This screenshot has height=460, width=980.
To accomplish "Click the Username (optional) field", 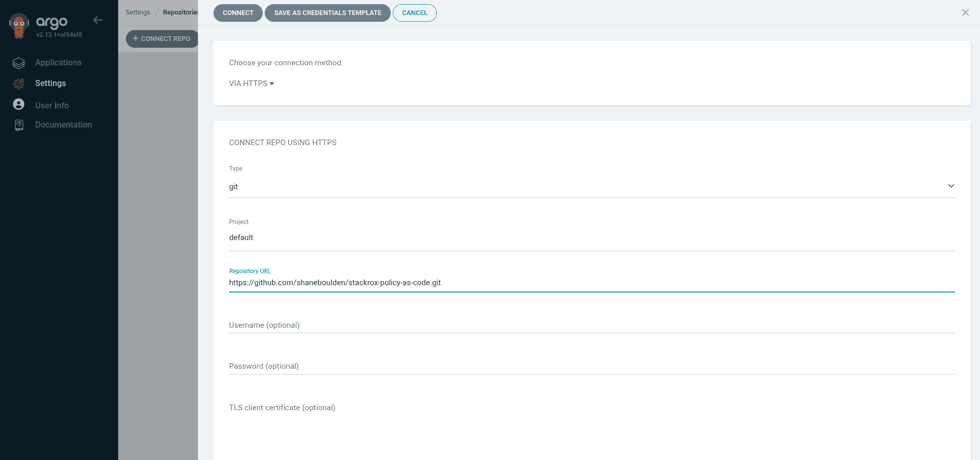I will point(592,325).
